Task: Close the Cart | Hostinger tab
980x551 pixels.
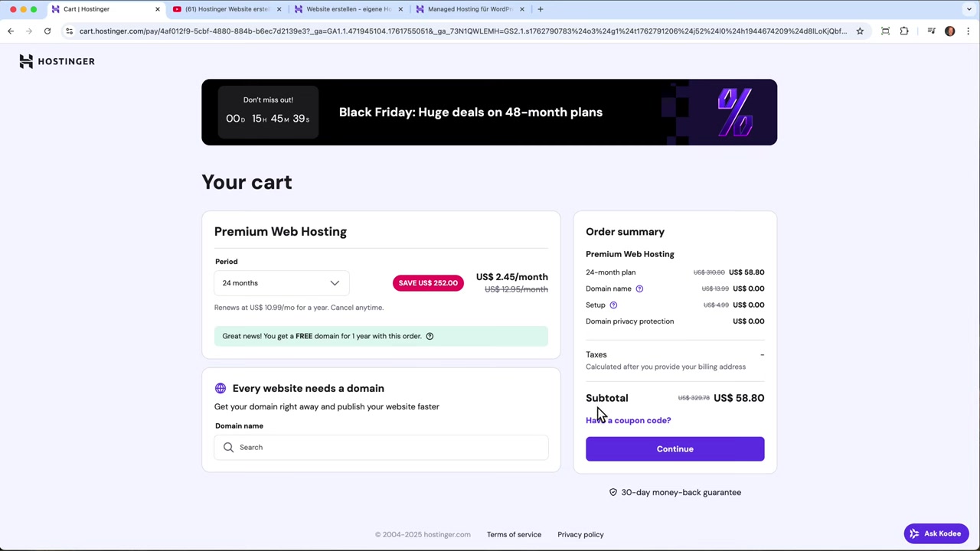Action: (x=158, y=9)
